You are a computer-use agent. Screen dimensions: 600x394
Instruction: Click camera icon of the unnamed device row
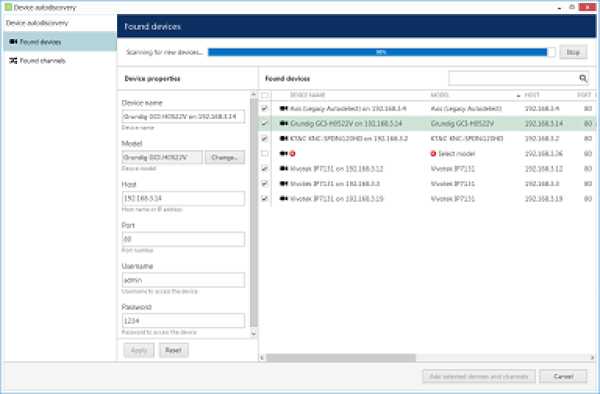pos(284,154)
